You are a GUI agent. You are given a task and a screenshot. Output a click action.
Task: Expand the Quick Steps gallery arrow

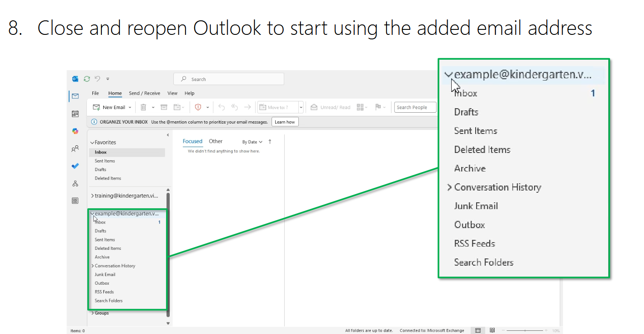pyautogui.click(x=301, y=107)
